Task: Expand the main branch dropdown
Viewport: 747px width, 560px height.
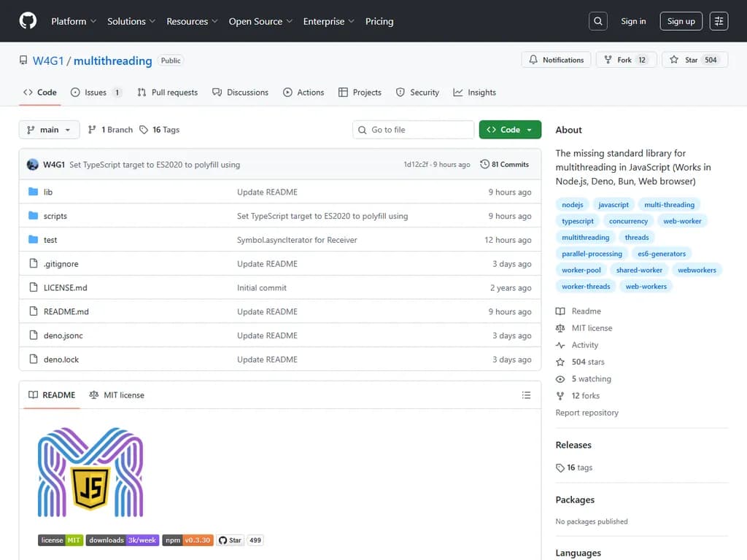Action: (x=49, y=130)
